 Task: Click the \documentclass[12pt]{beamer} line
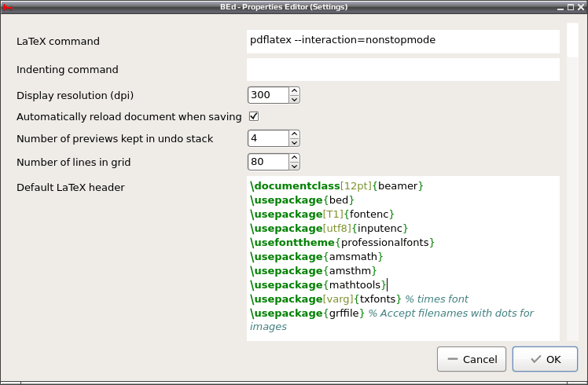point(336,186)
